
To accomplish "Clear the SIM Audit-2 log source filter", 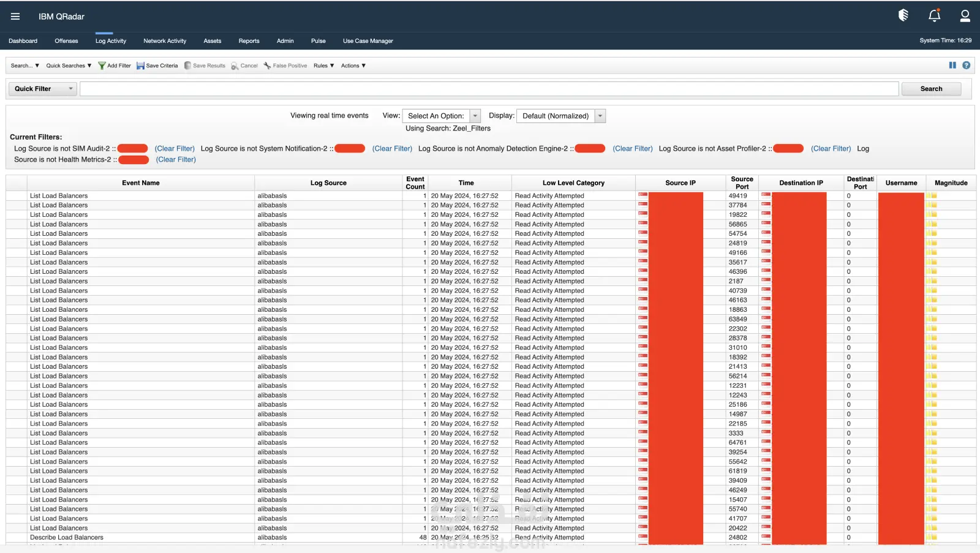I will tap(175, 149).
